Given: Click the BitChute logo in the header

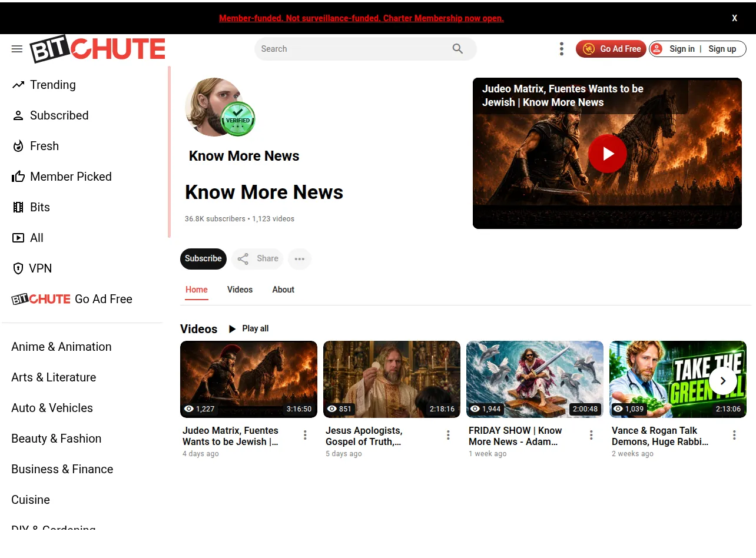Looking at the screenshot, I should (x=98, y=49).
